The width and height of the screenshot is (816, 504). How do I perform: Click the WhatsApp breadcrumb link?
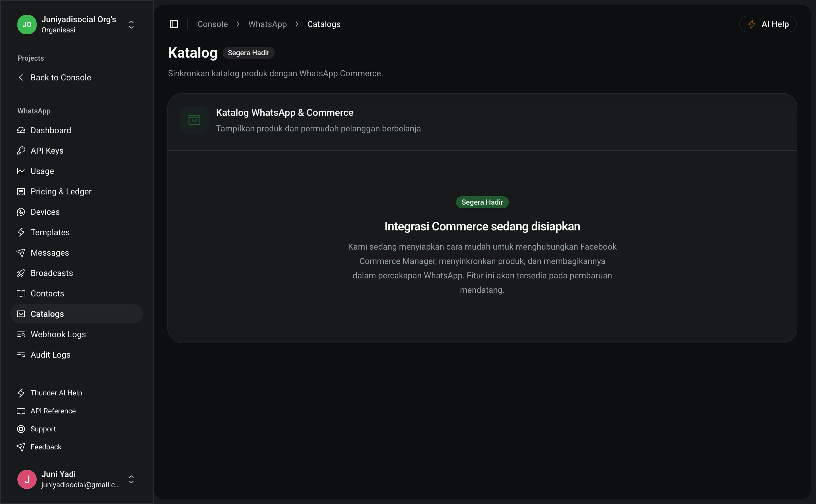coord(267,24)
